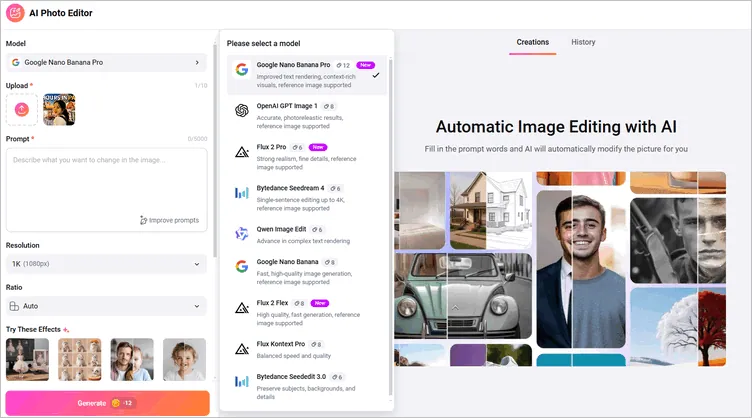Click the Improve prompts sparkle icon
The height and width of the screenshot is (418, 752).
[x=143, y=220]
